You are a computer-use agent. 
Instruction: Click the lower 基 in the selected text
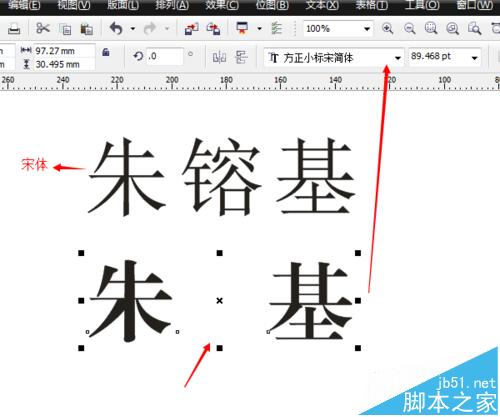click(x=311, y=301)
